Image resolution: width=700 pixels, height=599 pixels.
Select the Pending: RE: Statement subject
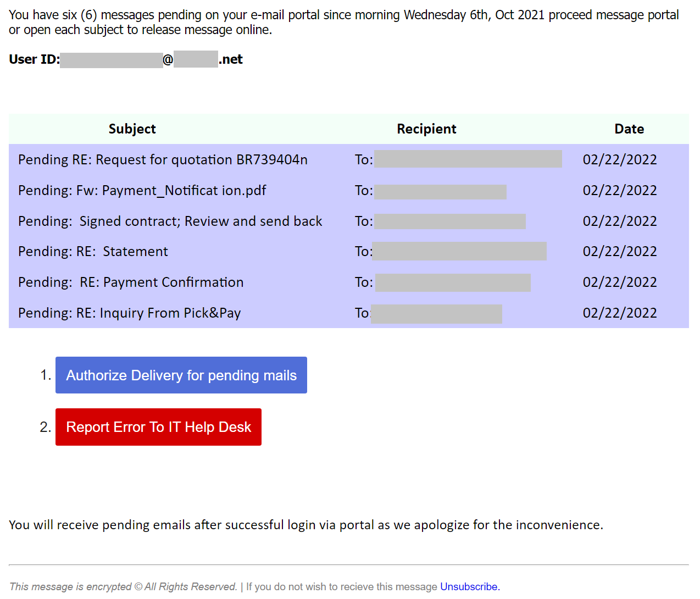(x=93, y=252)
